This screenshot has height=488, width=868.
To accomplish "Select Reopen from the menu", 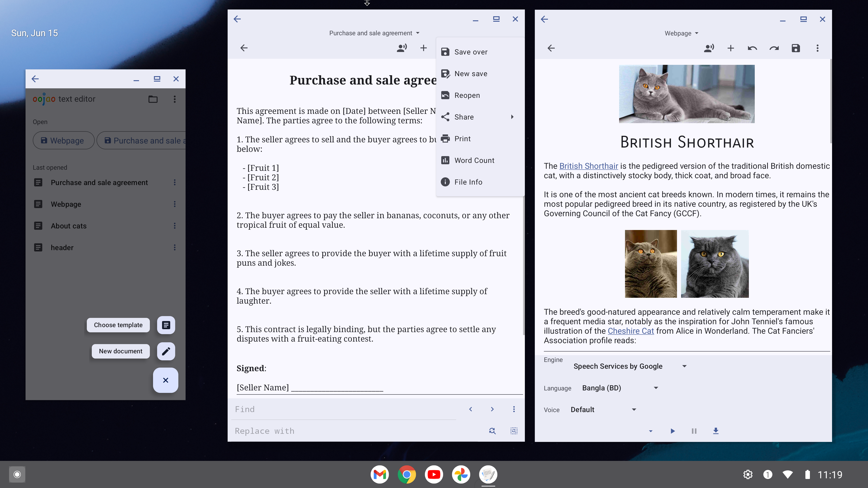I will [x=480, y=95].
